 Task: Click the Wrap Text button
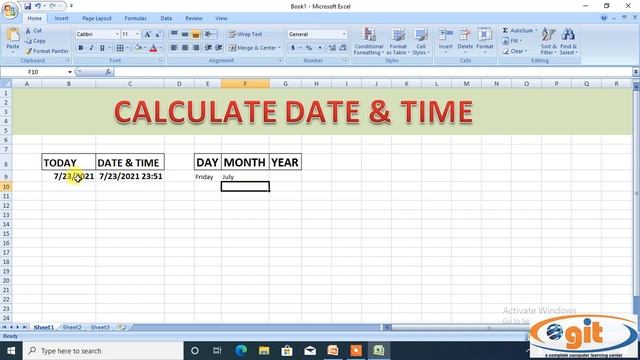(x=245, y=34)
